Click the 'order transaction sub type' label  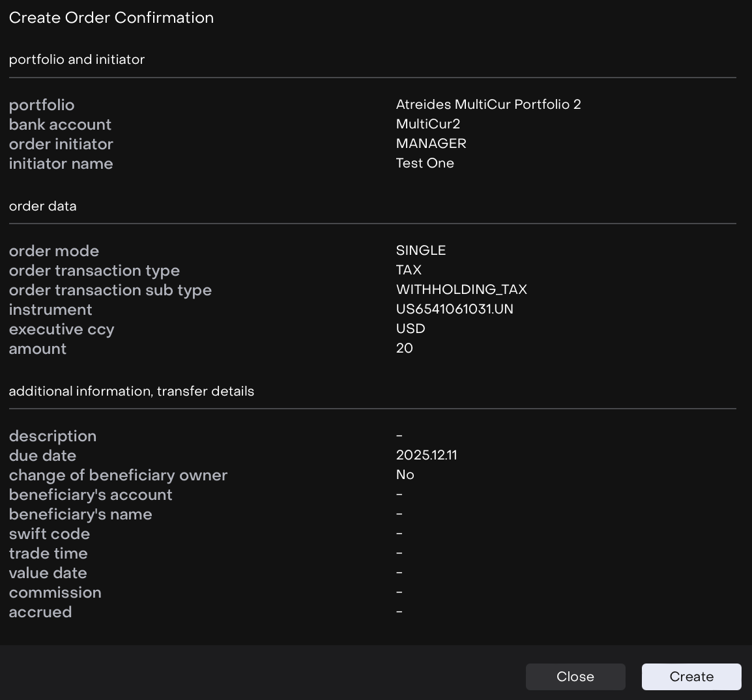(110, 290)
